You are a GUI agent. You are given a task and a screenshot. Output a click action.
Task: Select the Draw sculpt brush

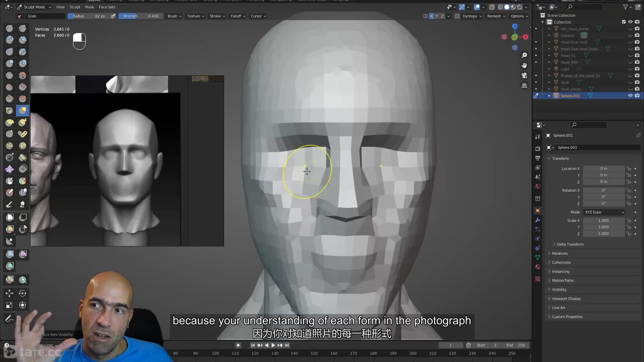pyautogui.click(x=9, y=28)
